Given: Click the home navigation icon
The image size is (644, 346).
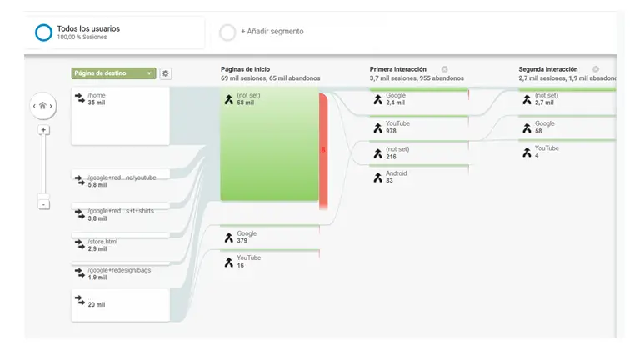Looking at the screenshot, I should point(43,106).
